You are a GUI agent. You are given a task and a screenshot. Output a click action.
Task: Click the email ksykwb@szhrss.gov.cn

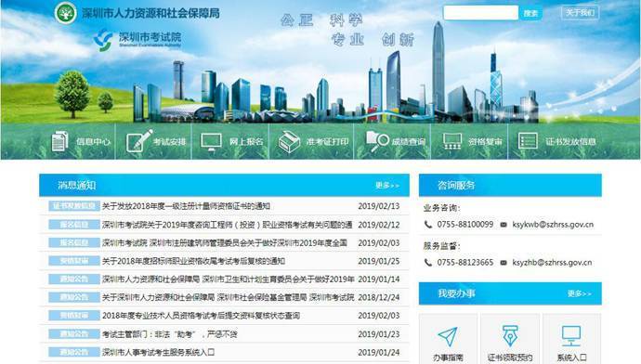553,225
